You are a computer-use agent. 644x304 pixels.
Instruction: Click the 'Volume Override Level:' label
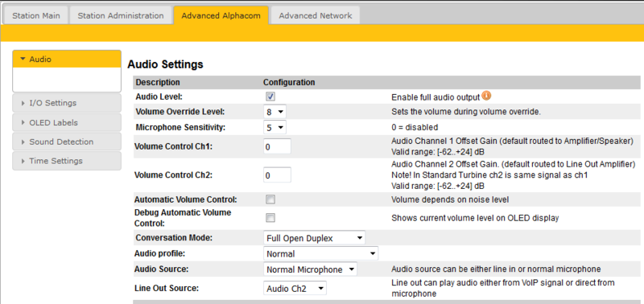180,112
